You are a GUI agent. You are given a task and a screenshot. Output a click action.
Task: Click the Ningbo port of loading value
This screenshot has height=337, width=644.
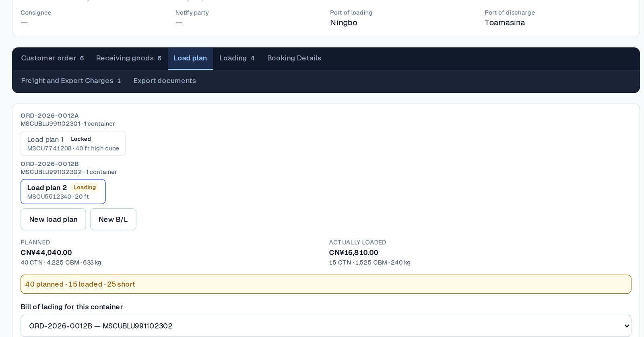click(343, 23)
